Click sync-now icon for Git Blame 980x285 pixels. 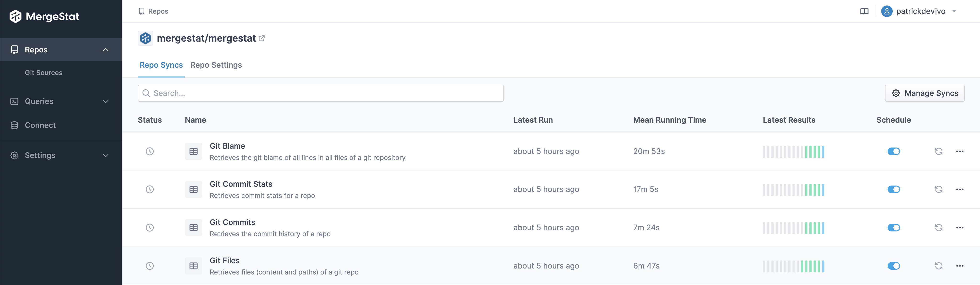[939, 151]
